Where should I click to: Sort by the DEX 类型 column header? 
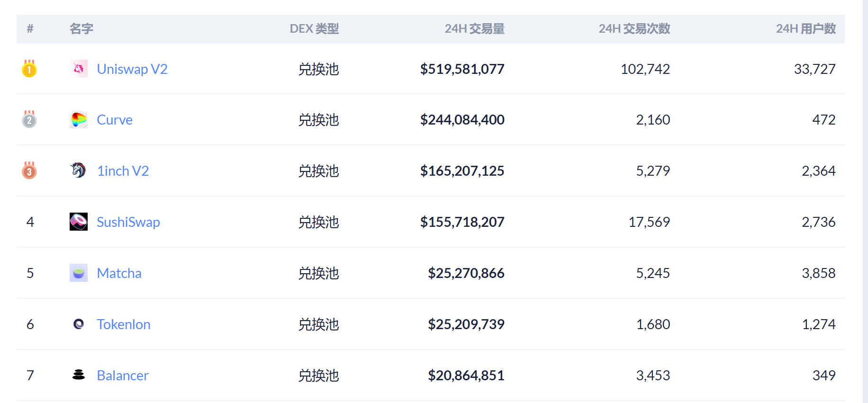[314, 29]
